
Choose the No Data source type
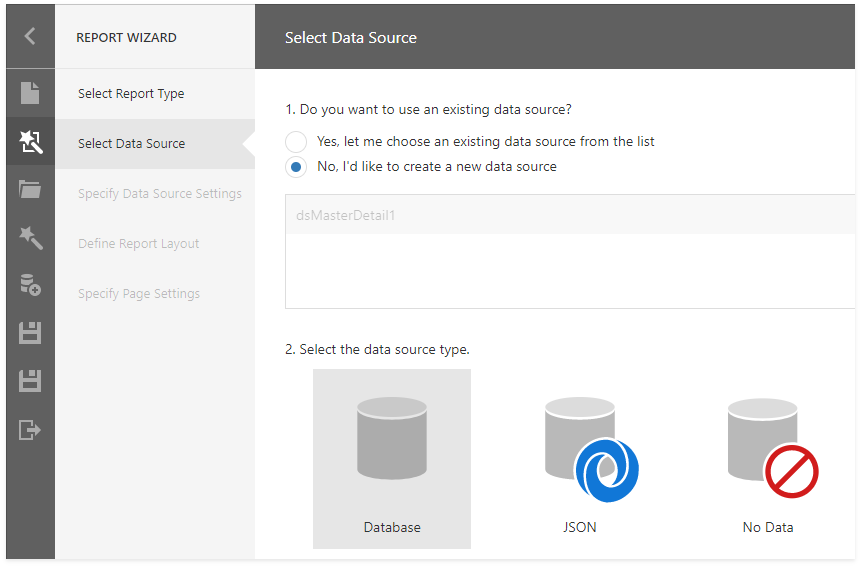768,459
